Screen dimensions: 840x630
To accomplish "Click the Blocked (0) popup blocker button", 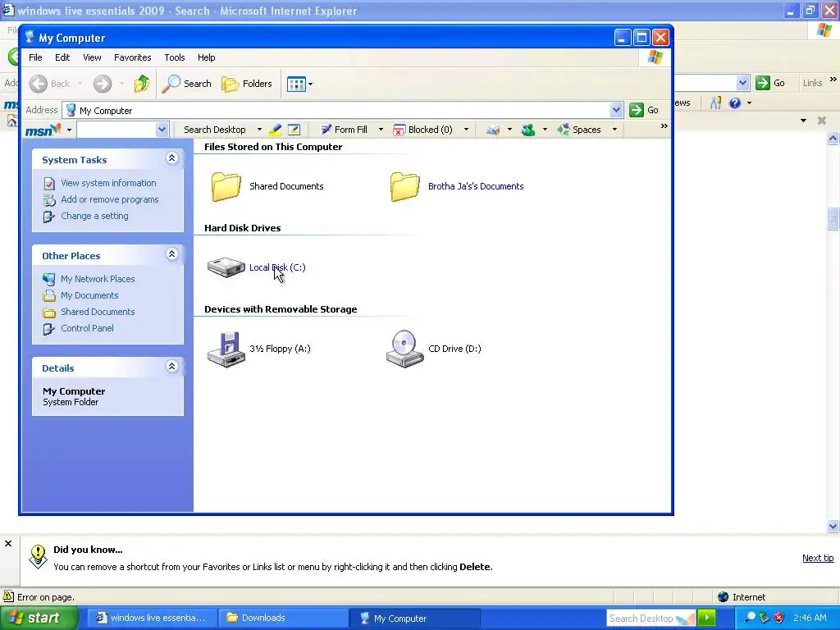I will coord(422,130).
